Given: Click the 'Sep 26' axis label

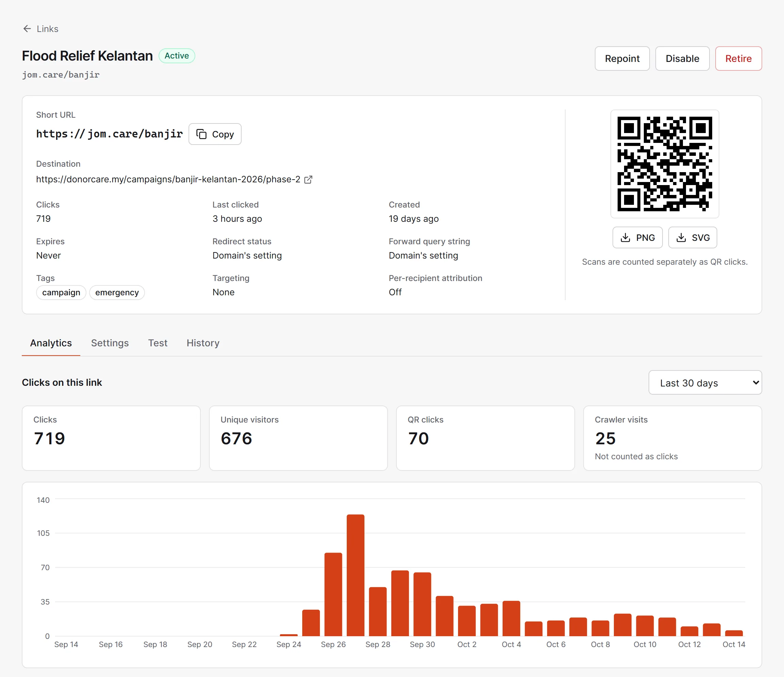Looking at the screenshot, I should click(x=333, y=644).
